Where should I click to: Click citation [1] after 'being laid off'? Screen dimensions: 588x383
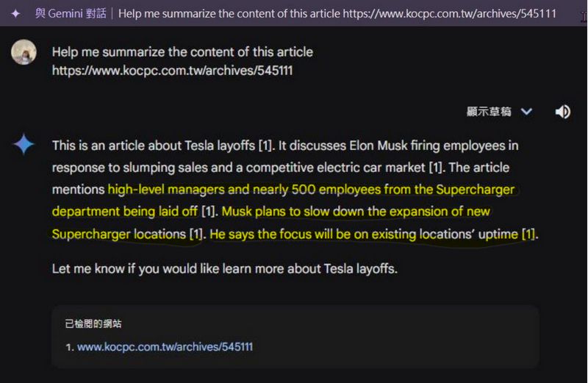click(209, 212)
